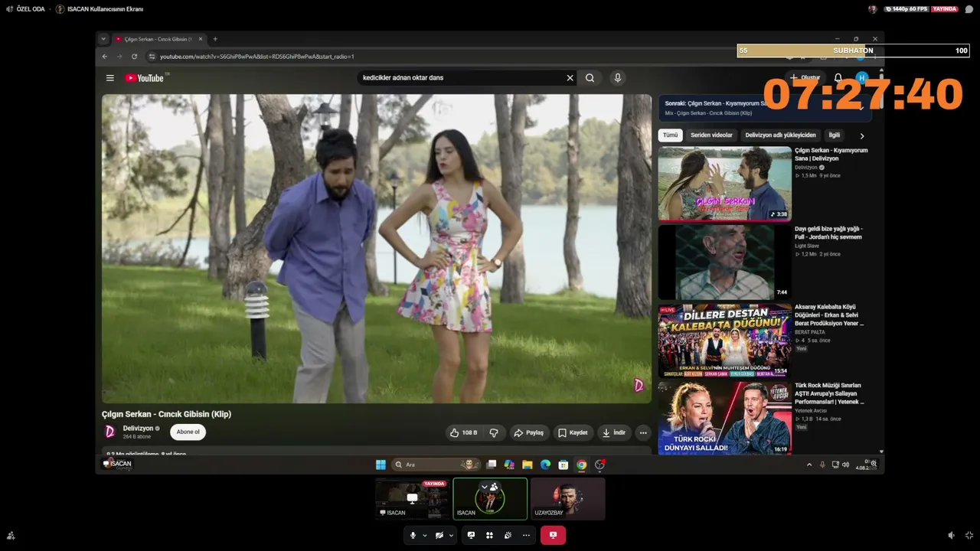Click the screen share button in call bar
This screenshot has height=551, width=980.
pos(471,536)
